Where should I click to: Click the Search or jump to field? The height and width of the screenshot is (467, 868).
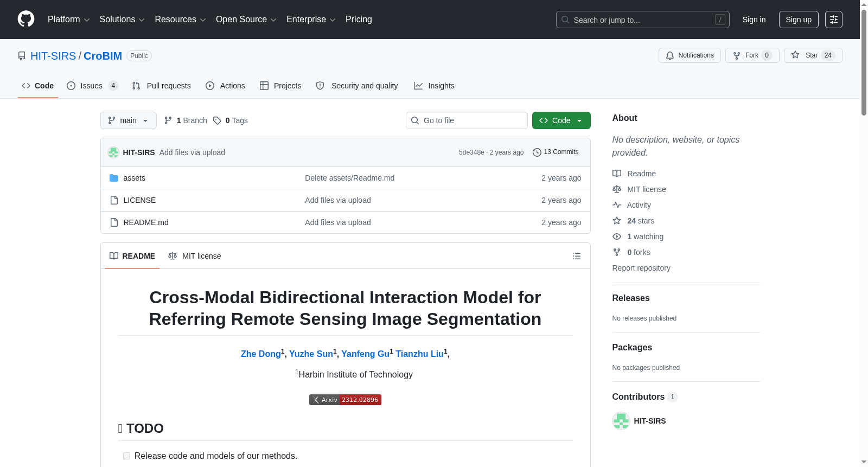click(643, 20)
